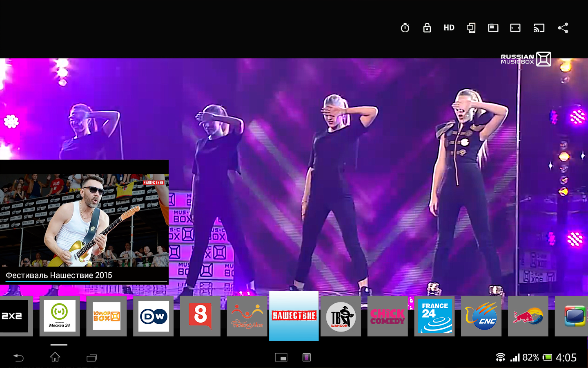Open the Радость моя channel

point(247,316)
